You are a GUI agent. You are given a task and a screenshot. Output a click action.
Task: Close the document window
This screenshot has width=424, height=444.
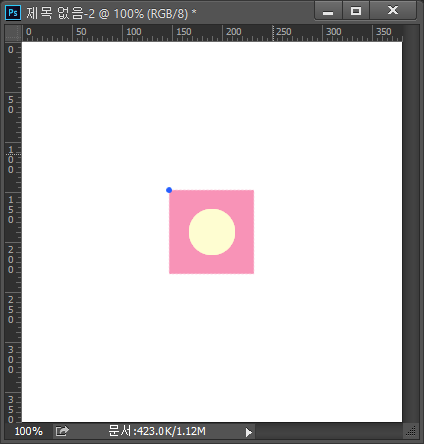tap(393, 11)
